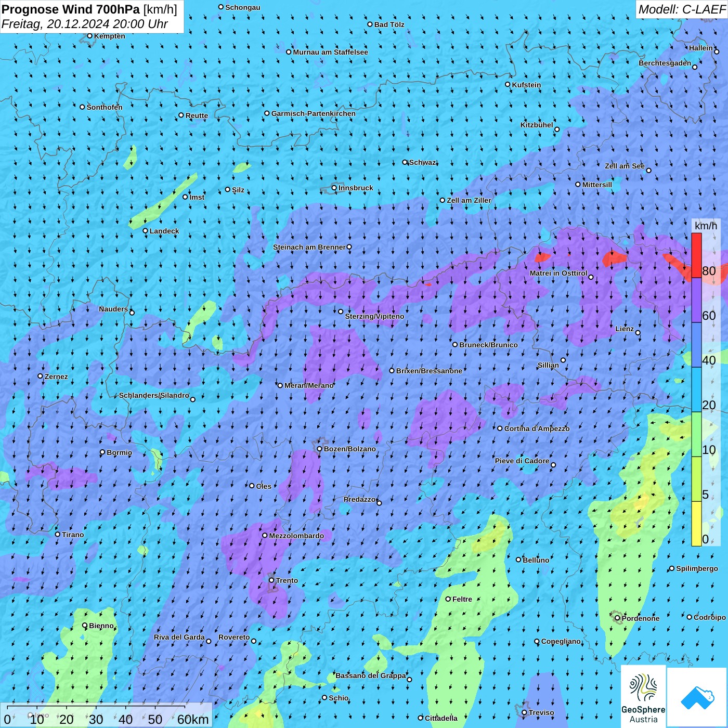The height and width of the screenshot is (728, 728).
Task: Click the 'Berchtesgaden' label
Action: (665, 63)
